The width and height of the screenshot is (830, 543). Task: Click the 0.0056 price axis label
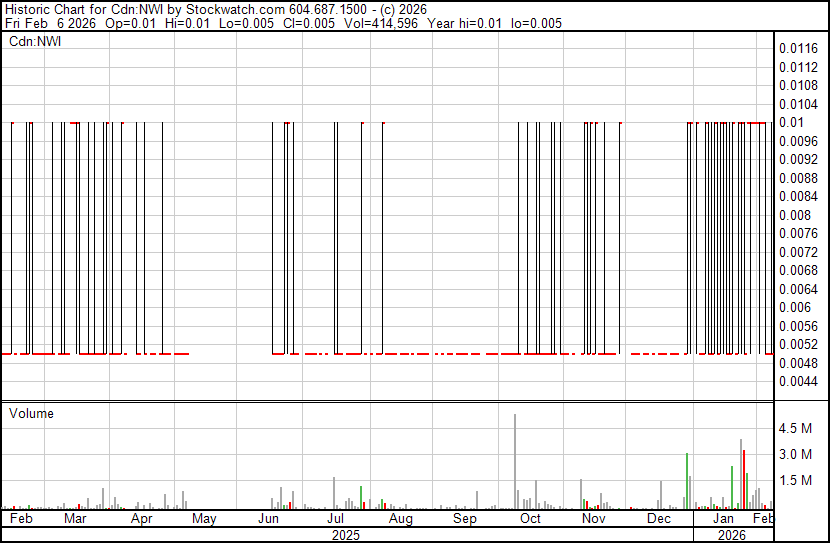click(798, 327)
